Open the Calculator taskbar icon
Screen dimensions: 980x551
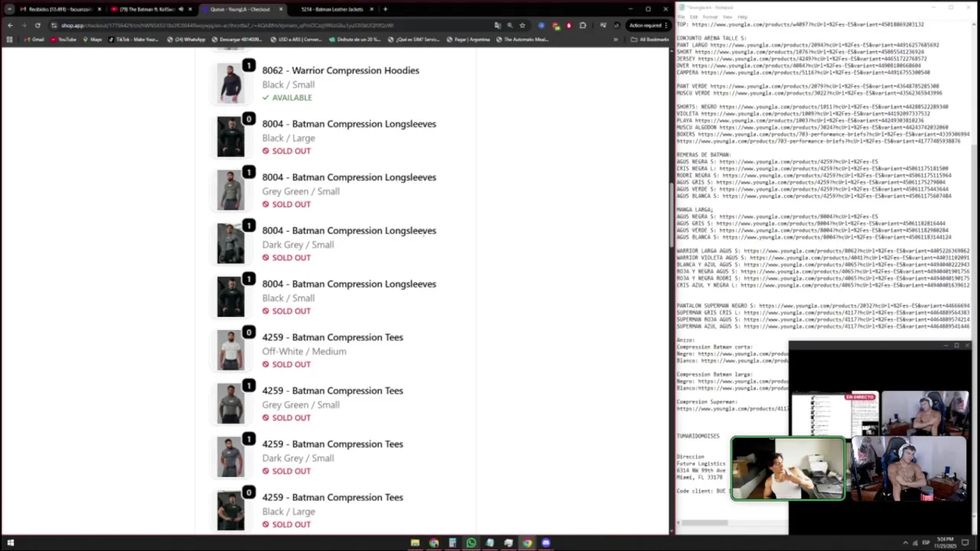point(452,543)
